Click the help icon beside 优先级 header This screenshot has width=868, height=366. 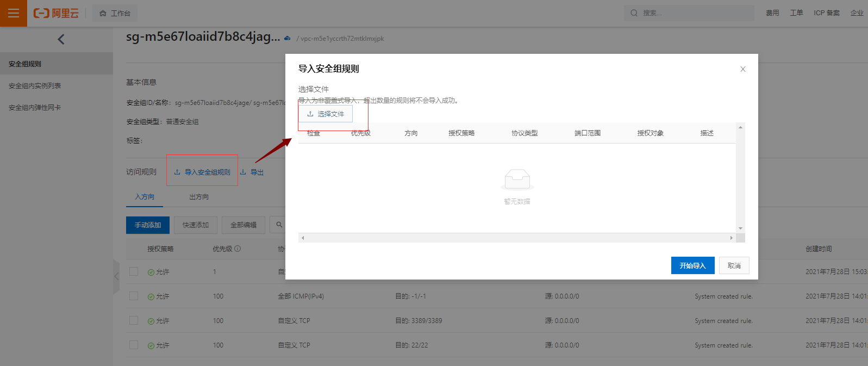(238, 249)
